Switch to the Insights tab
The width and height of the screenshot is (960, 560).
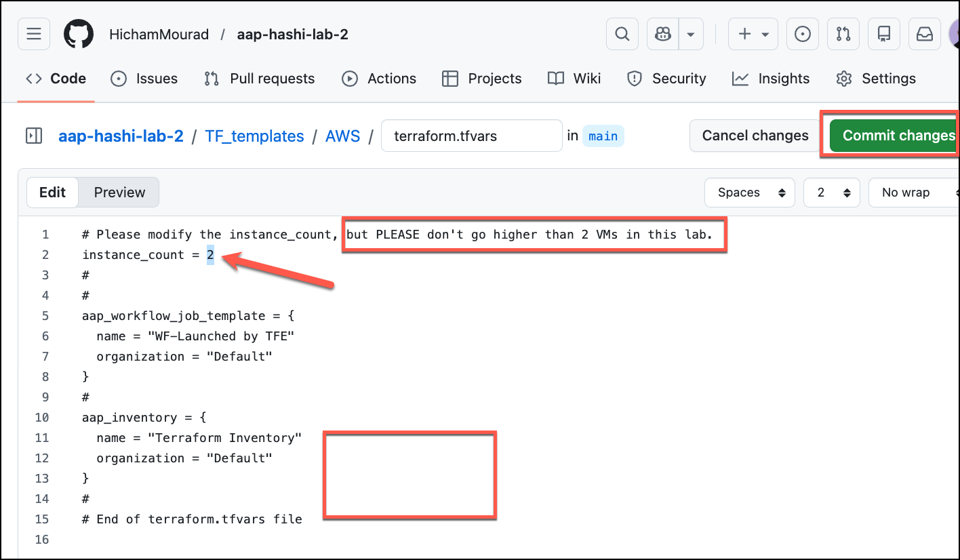point(771,79)
